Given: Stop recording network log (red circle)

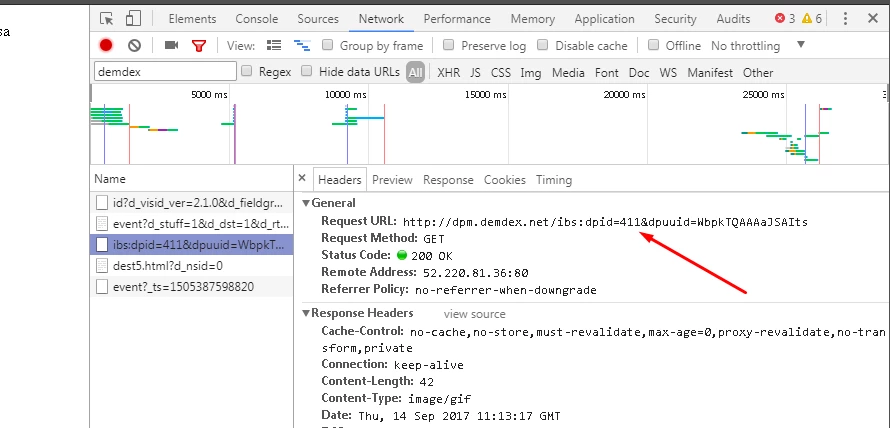Looking at the screenshot, I should pos(106,45).
